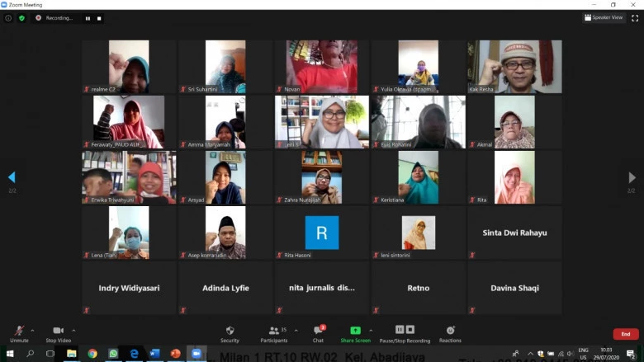Stop recording from the bottom toolbar
The image size is (644, 362).
pyautogui.click(x=410, y=330)
